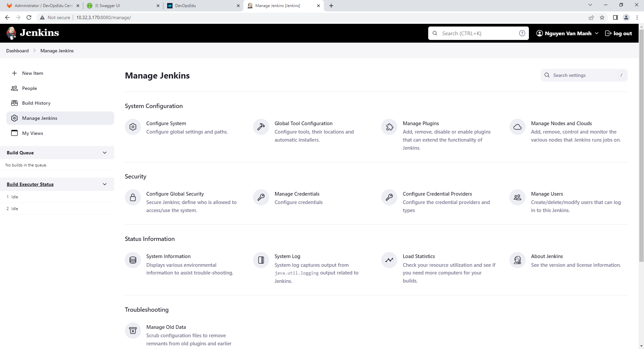The height and width of the screenshot is (349, 644).
Task: Open Configure System via its gear icon
Action: pos(133,127)
